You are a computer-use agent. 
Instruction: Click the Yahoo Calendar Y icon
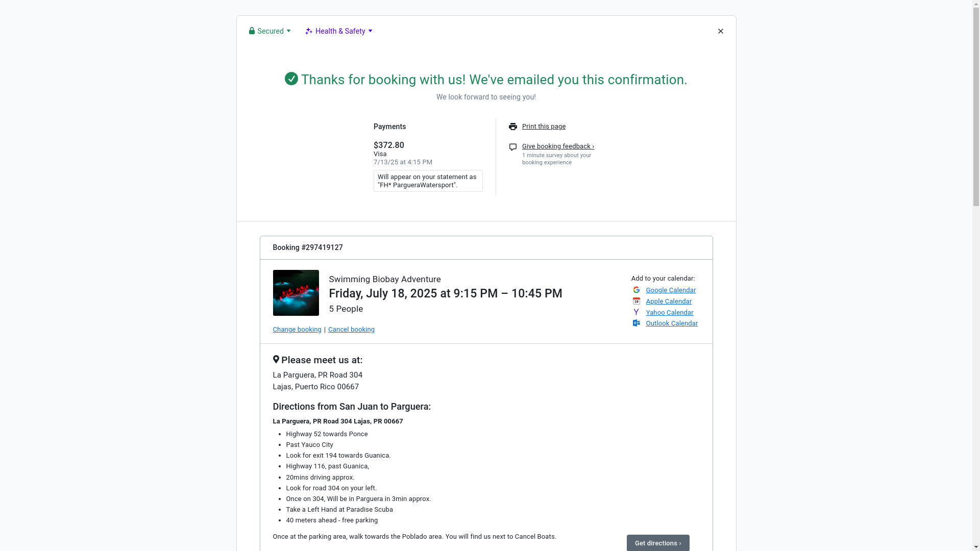636,312
